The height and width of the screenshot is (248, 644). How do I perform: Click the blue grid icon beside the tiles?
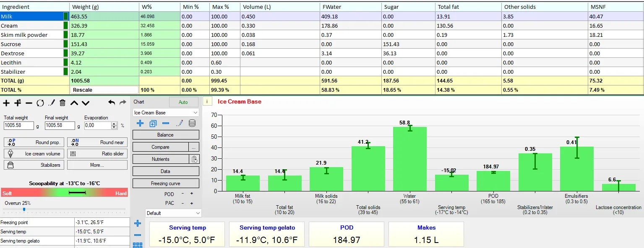pyautogui.click(x=138, y=245)
